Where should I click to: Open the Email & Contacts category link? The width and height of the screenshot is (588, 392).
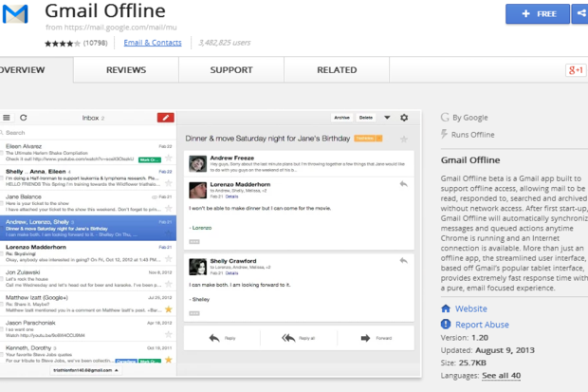(153, 43)
